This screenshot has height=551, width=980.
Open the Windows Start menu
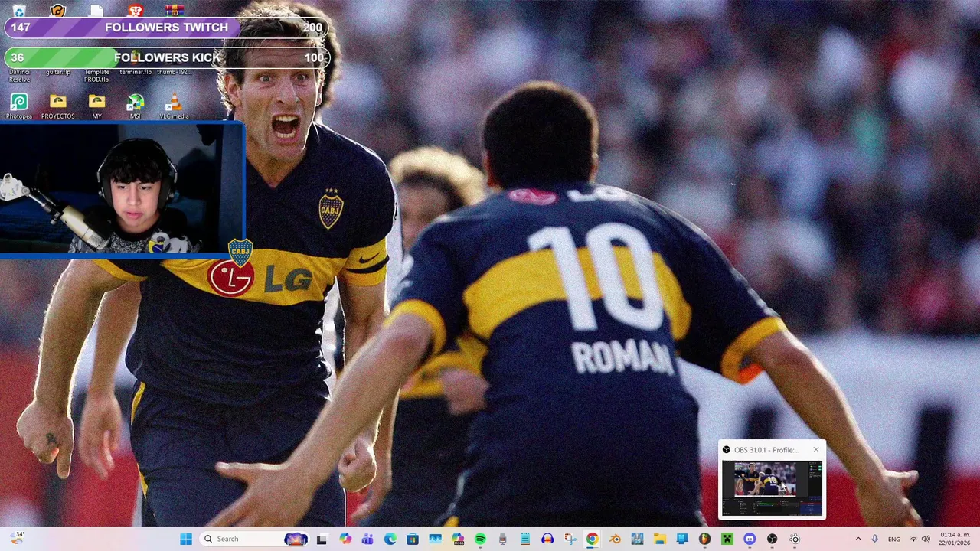186,539
